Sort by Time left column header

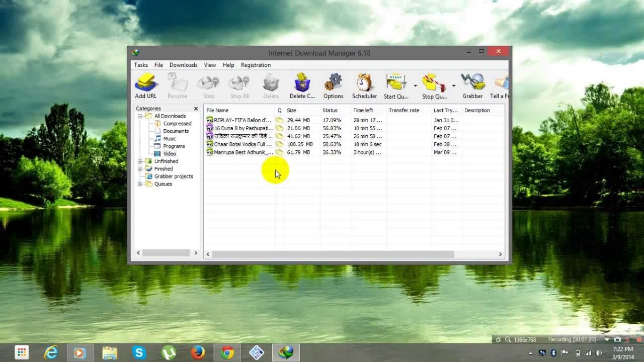click(x=369, y=110)
